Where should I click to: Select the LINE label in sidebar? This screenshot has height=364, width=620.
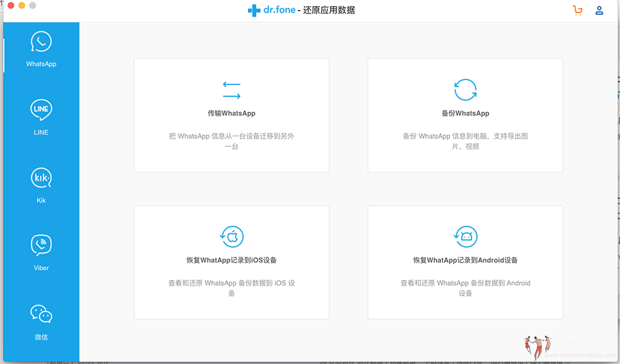pos(41,133)
